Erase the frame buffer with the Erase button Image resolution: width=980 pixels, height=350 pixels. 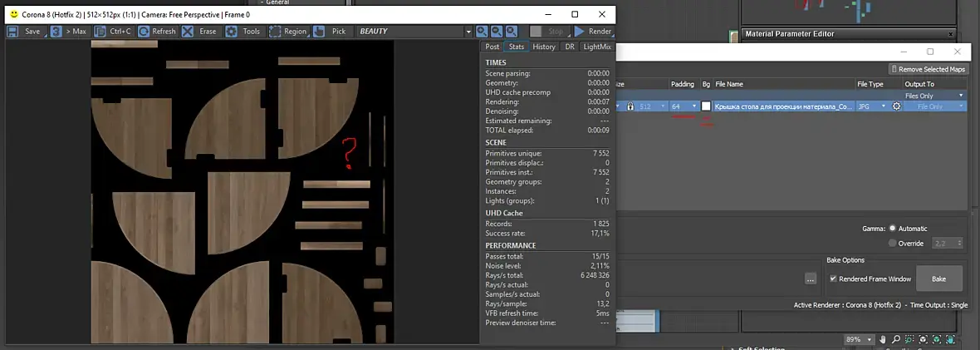click(201, 32)
